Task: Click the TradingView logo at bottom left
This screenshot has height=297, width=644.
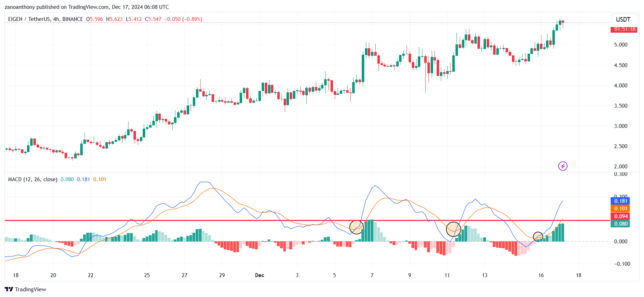Action: pyautogui.click(x=26, y=289)
